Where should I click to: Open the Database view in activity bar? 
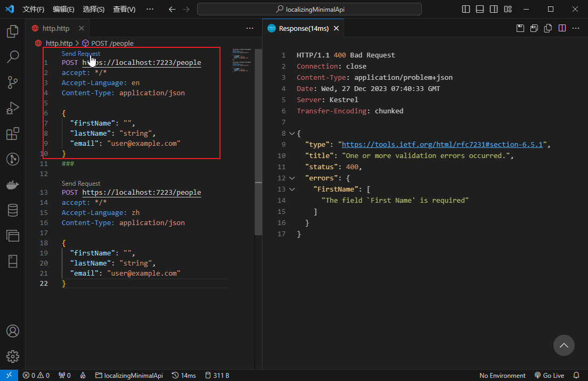(13, 210)
